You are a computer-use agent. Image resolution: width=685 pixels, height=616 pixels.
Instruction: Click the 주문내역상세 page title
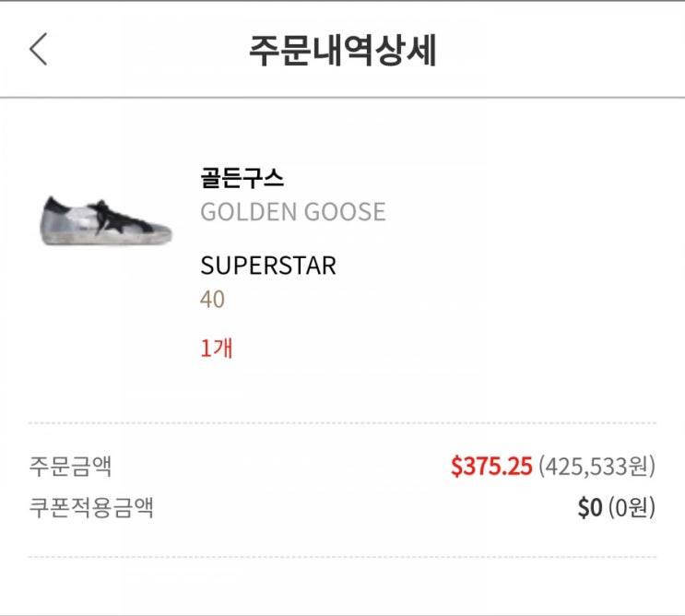coord(342,51)
